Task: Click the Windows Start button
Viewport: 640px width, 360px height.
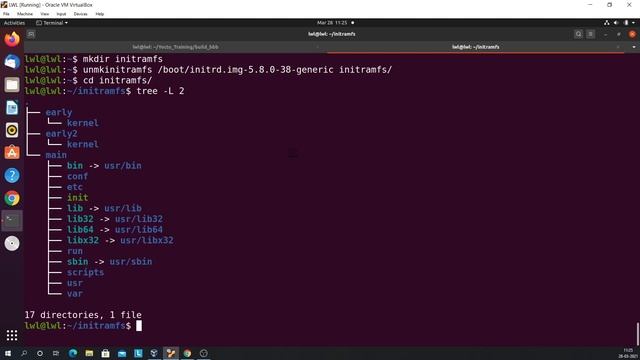Action: (8, 353)
